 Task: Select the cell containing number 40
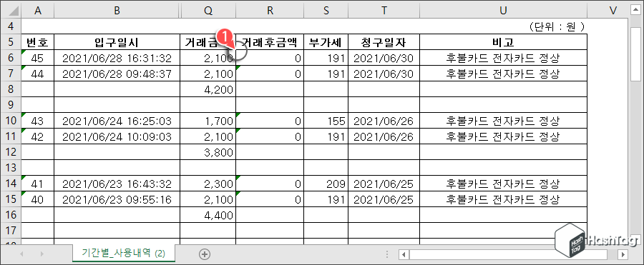tap(37, 199)
